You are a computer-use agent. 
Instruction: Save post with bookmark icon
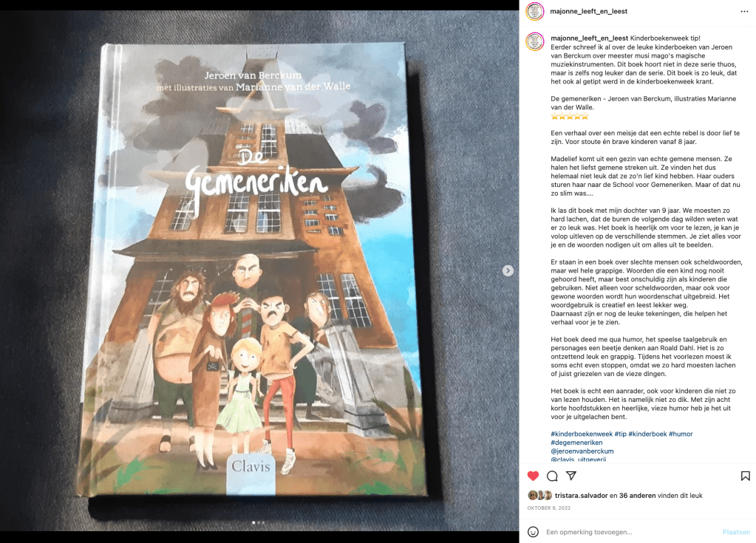746,476
